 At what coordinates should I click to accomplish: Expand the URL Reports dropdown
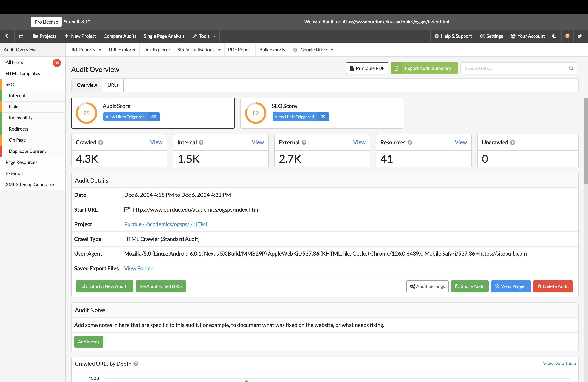(x=85, y=50)
